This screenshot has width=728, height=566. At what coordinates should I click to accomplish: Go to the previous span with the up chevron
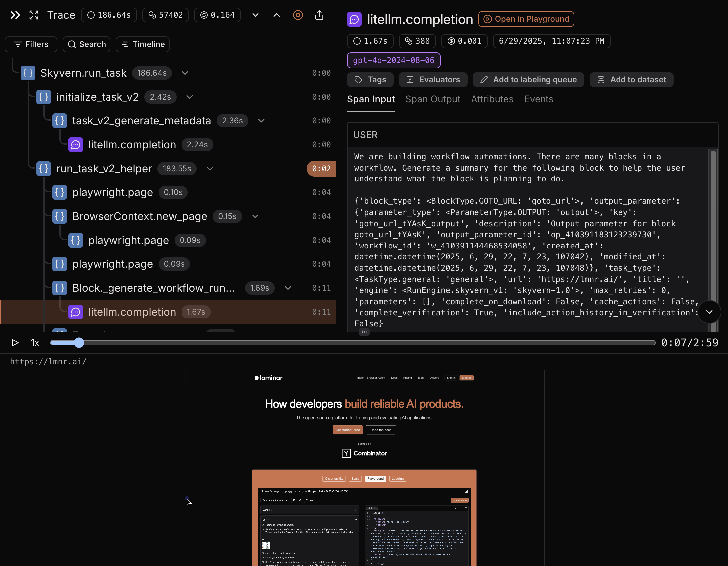click(x=277, y=15)
